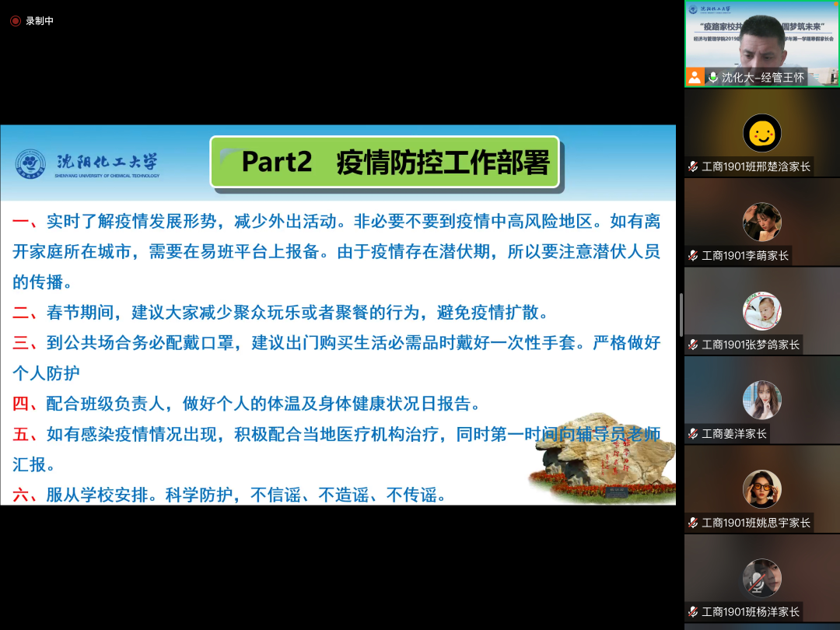Click the green microphone icon beside 沈化大-经管王怀

click(x=712, y=77)
